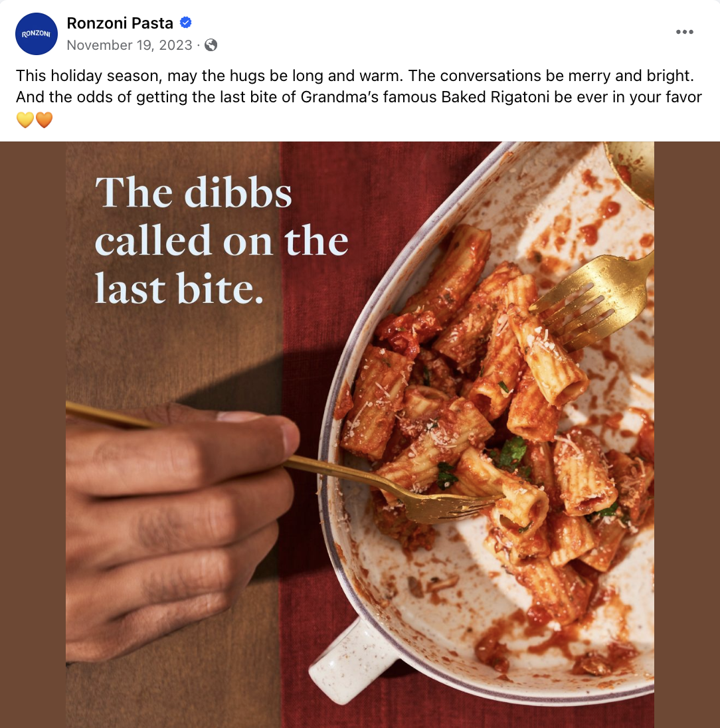
Task: Click the globe public audience icon
Action: [x=211, y=45]
